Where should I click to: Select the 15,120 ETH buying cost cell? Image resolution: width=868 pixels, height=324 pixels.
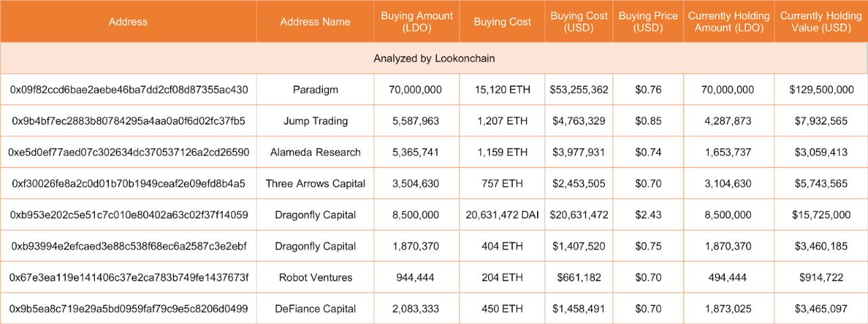click(x=502, y=89)
